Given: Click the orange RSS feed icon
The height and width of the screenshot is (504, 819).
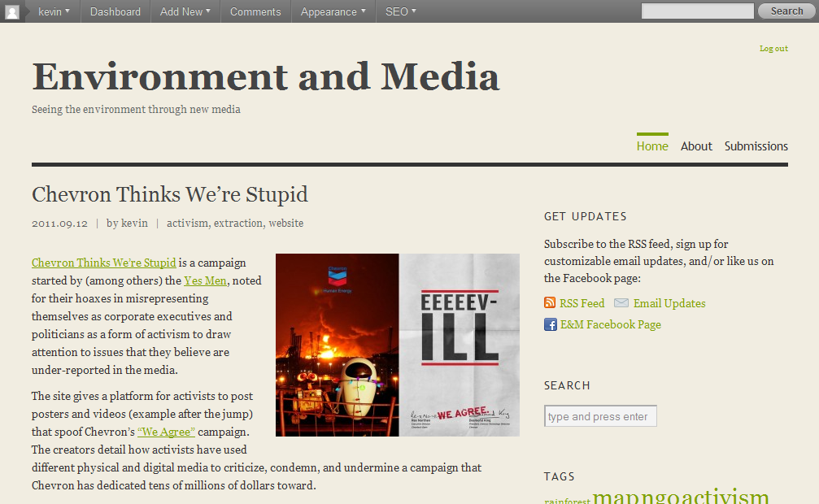Looking at the screenshot, I should coord(550,303).
